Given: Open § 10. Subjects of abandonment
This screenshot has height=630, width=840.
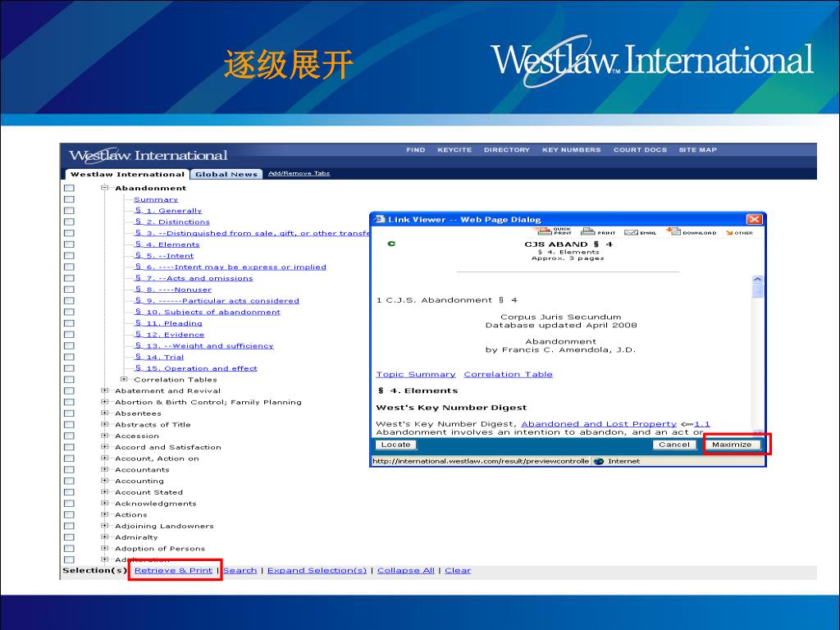Looking at the screenshot, I should [208, 312].
